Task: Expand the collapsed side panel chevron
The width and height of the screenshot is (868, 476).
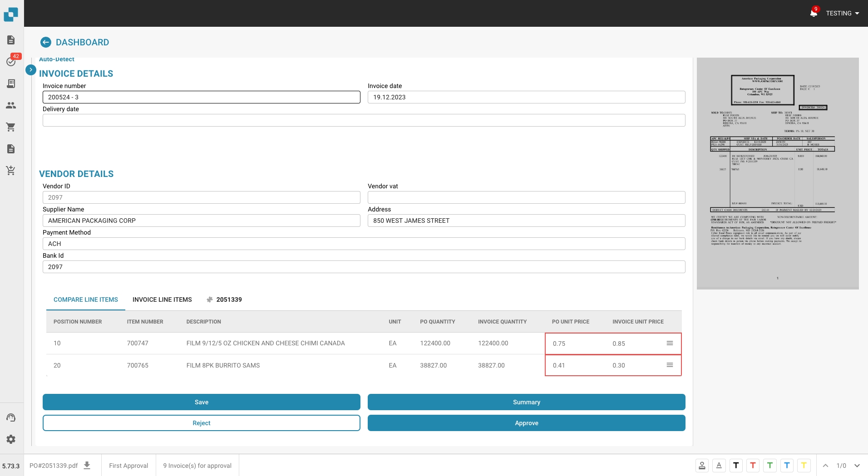Action: [x=31, y=70]
